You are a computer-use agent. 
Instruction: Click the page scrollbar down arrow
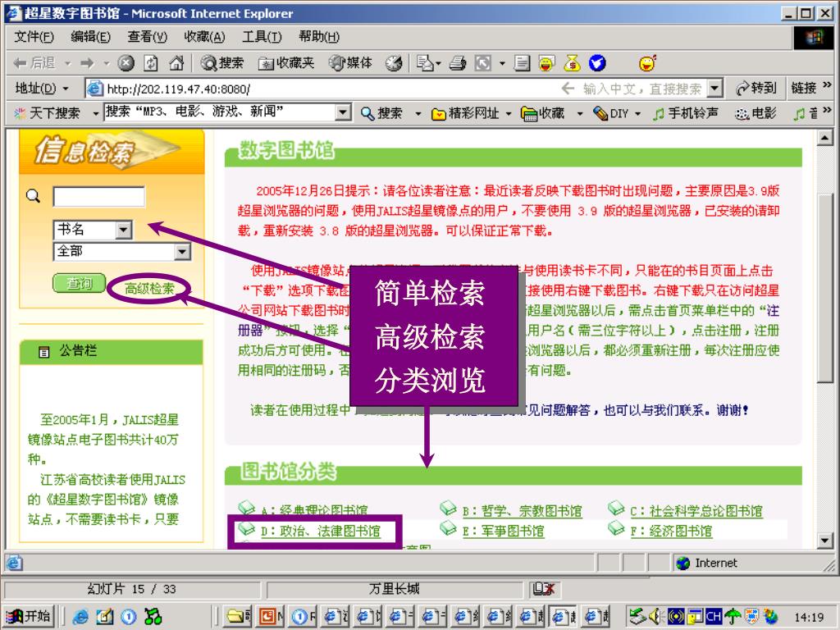[825, 540]
